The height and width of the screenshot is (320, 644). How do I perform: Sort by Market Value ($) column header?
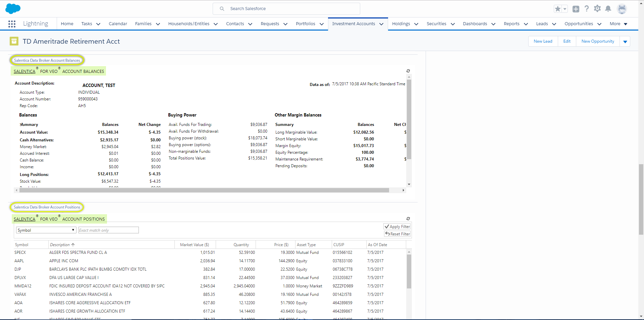coord(195,245)
